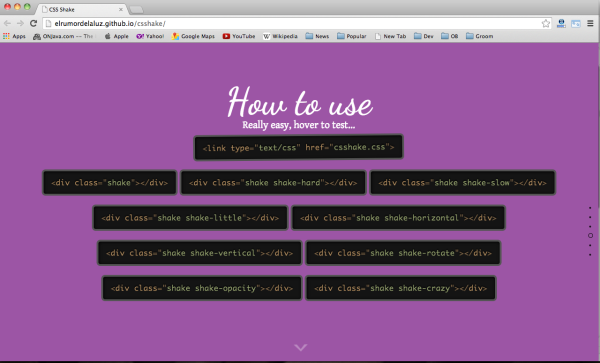Bookmark this page with star icon
This screenshot has width=600, height=363.
pos(546,24)
